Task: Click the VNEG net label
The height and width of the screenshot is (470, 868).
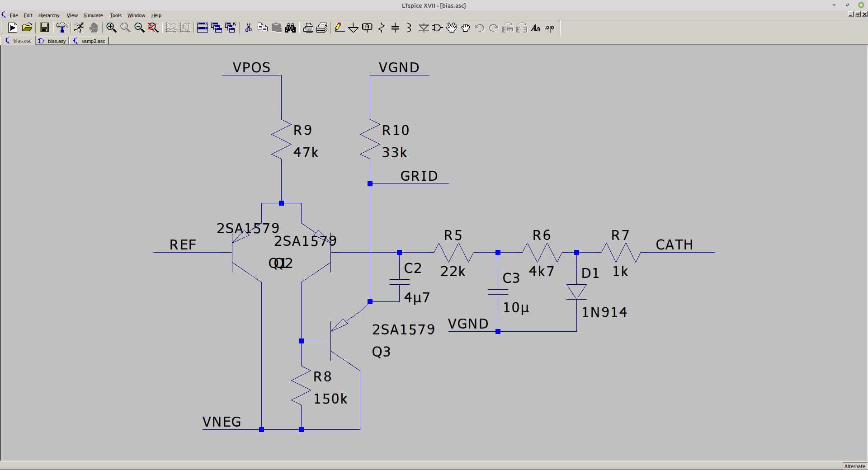Action: coord(222,422)
